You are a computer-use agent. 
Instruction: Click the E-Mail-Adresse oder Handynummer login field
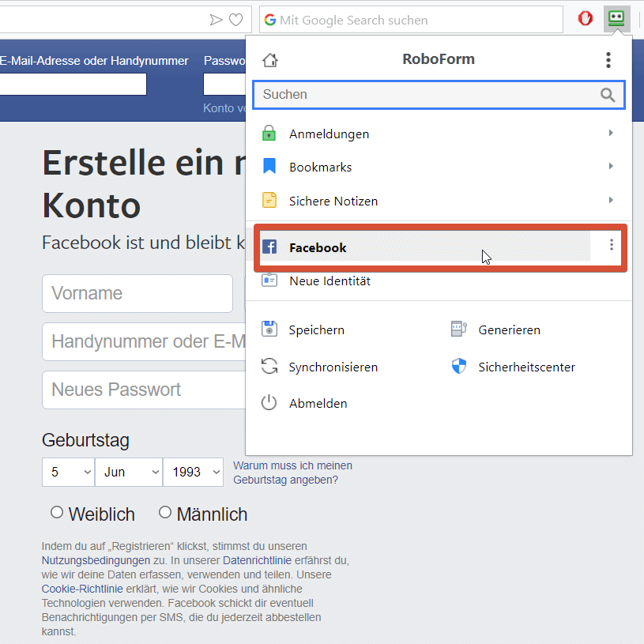point(73,84)
